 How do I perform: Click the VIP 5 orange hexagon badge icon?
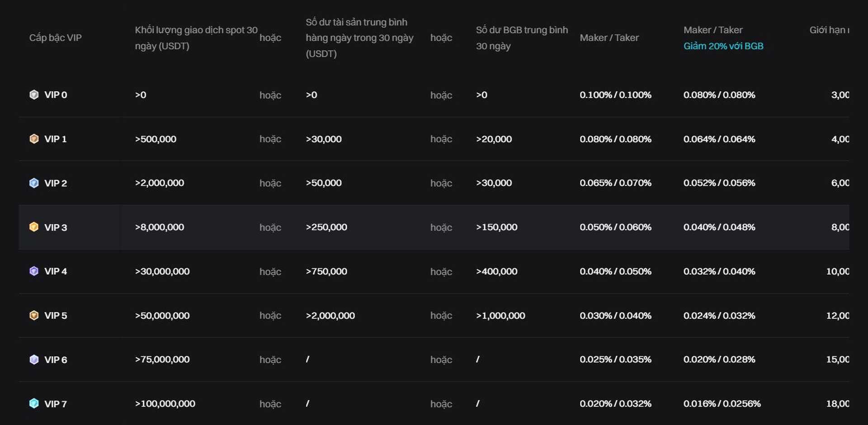(34, 316)
